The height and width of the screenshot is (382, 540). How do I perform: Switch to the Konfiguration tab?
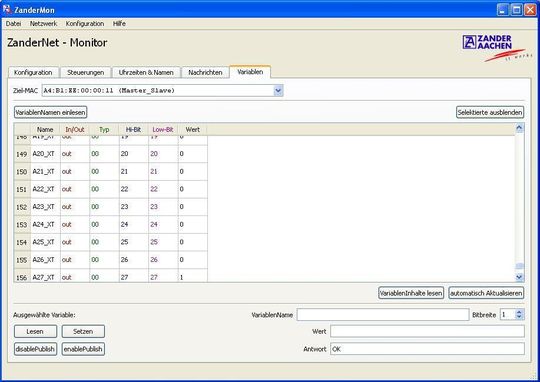point(33,72)
